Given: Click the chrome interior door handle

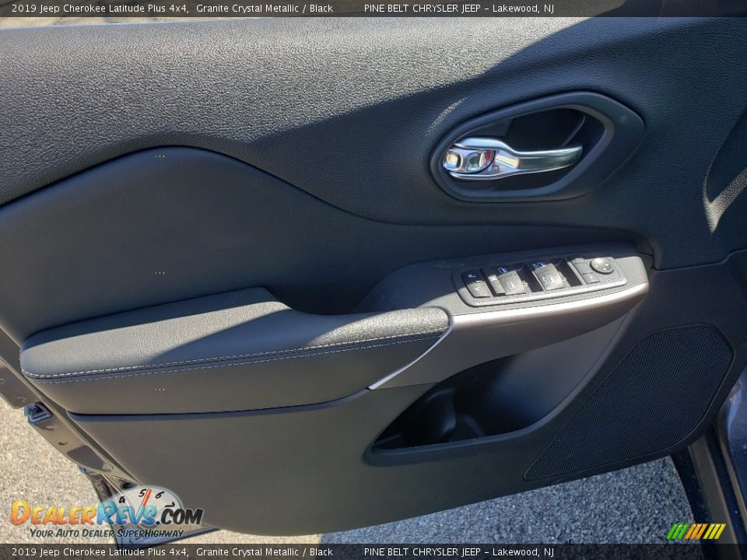Looking at the screenshot, I should pyautogui.click(x=514, y=159).
